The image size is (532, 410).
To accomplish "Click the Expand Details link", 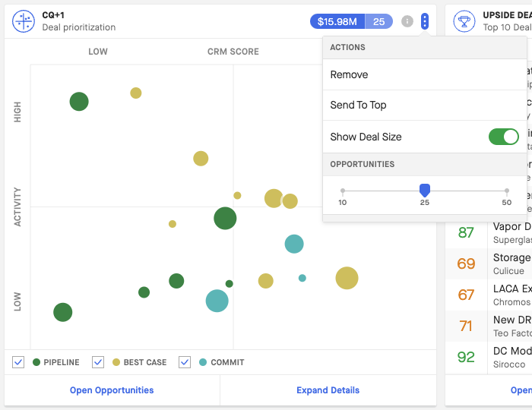I will click(328, 390).
